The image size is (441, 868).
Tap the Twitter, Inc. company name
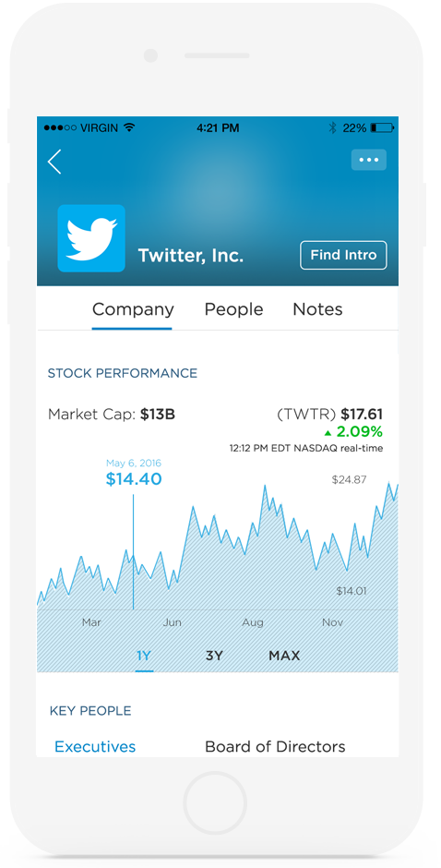[x=190, y=255]
